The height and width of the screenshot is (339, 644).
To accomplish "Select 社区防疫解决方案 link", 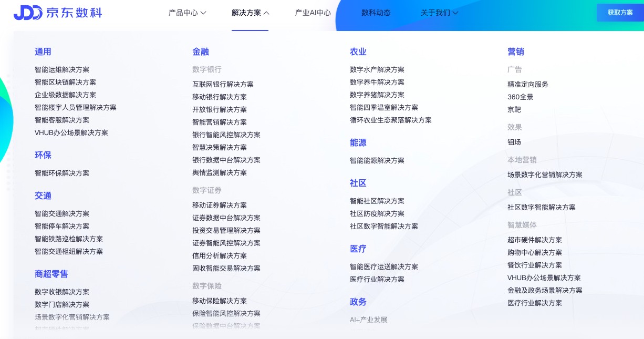I will click(377, 213).
